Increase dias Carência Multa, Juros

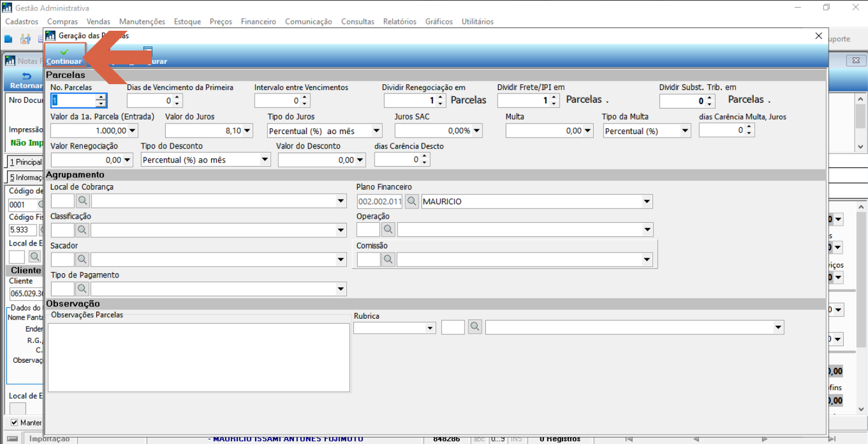(x=749, y=127)
